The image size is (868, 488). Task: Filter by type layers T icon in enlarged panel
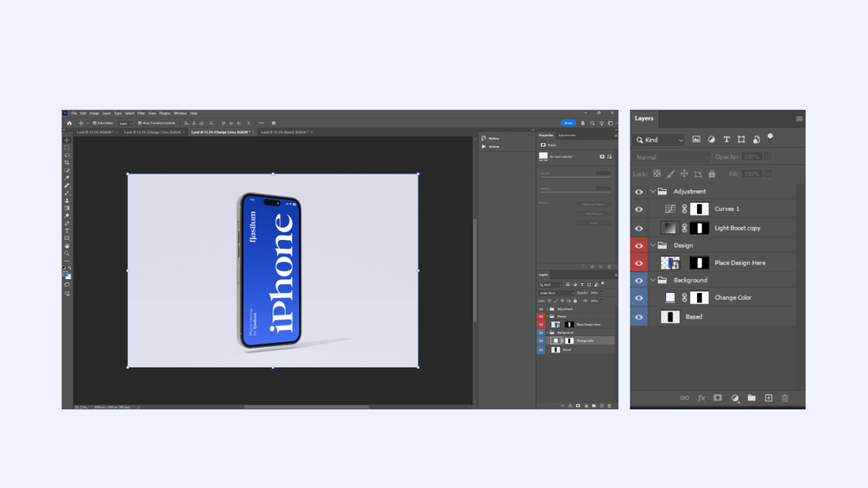[726, 139]
